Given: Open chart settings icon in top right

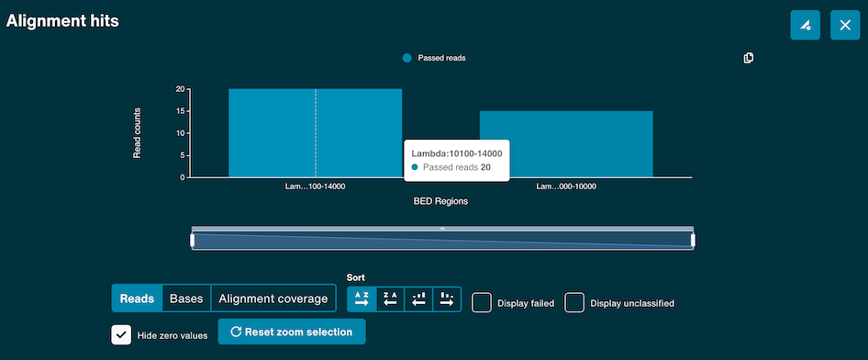Looking at the screenshot, I should (805, 25).
